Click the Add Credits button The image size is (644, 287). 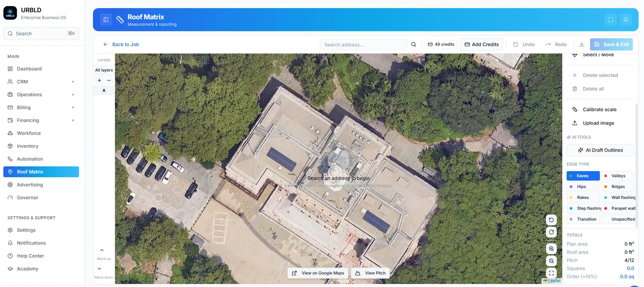click(x=482, y=45)
